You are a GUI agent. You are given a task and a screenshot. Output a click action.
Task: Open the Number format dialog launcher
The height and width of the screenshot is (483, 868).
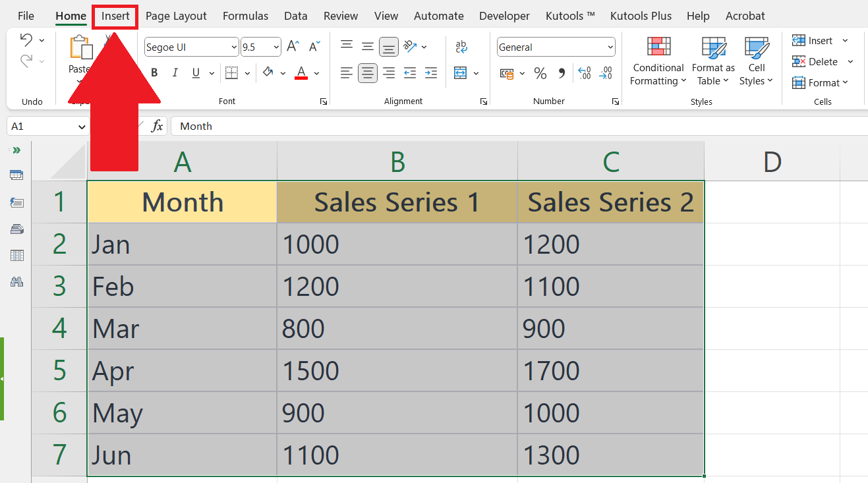[x=615, y=101]
